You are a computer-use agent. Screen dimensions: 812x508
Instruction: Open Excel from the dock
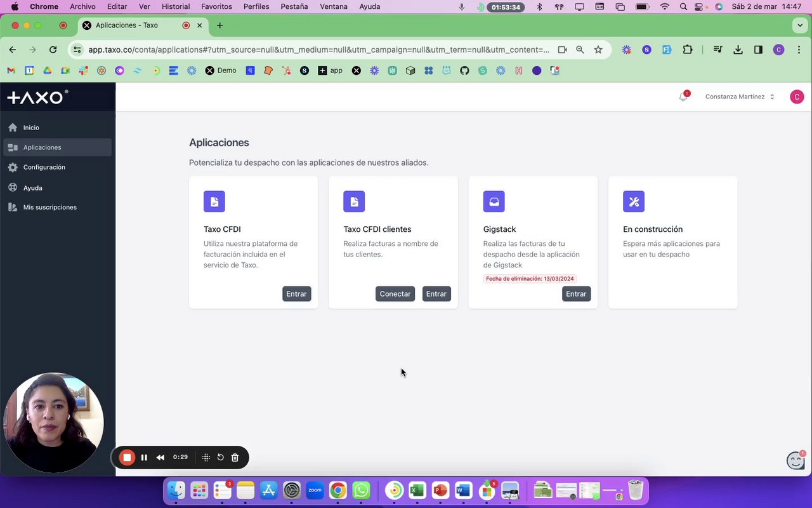(417, 490)
